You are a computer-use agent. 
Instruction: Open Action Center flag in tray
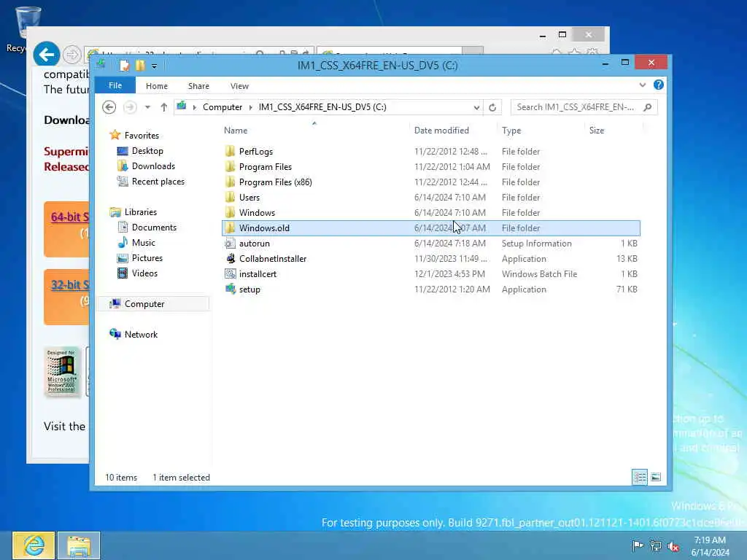[638, 546]
